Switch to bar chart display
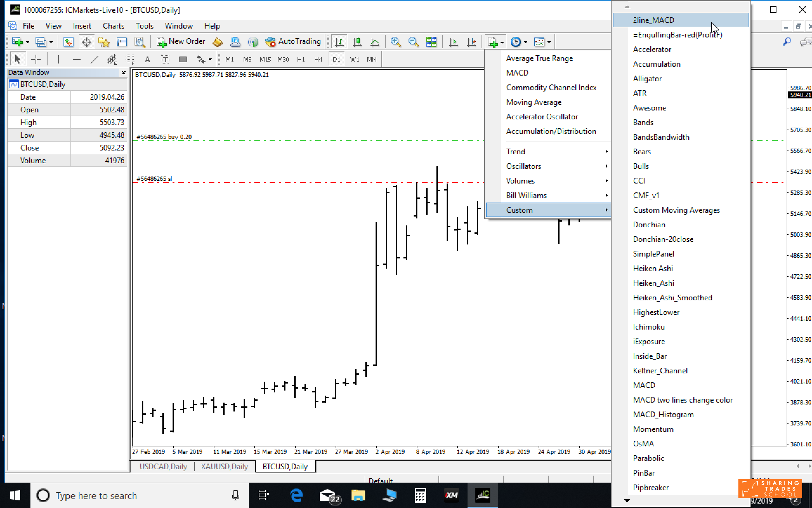 coord(339,42)
